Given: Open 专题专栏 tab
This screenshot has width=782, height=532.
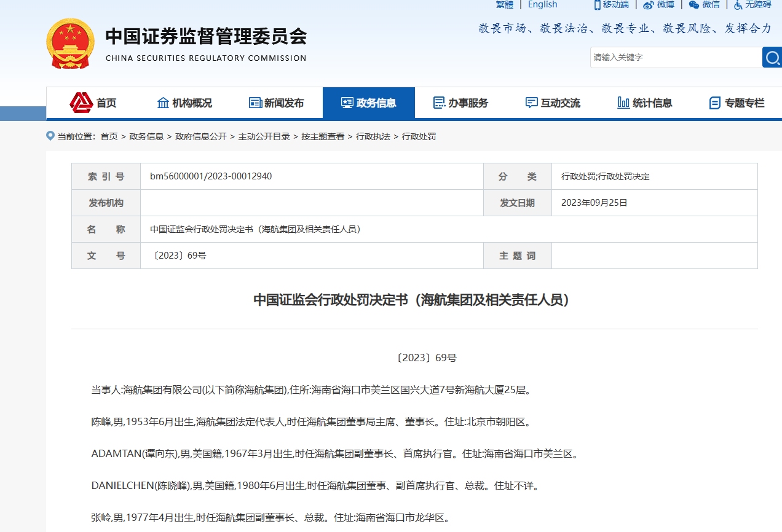Looking at the screenshot, I should [x=737, y=103].
